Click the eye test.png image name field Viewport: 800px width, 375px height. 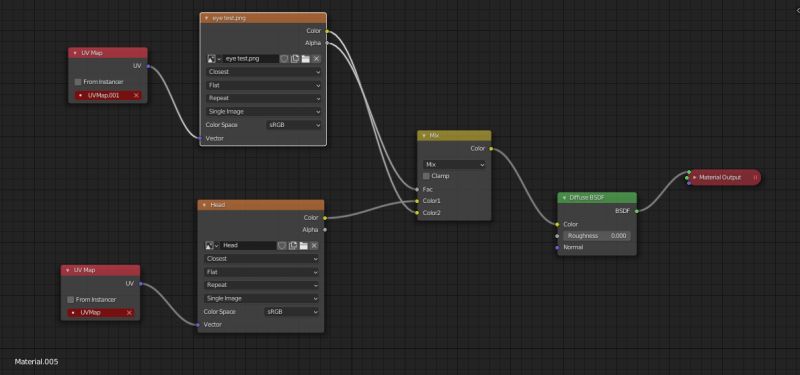tap(251, 59)
